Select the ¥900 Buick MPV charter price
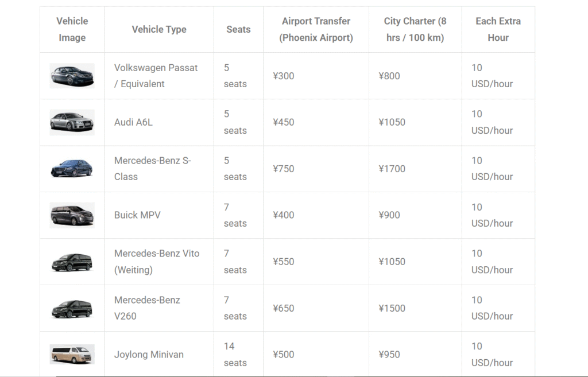 pyautogui.click(x=389, y=215)
